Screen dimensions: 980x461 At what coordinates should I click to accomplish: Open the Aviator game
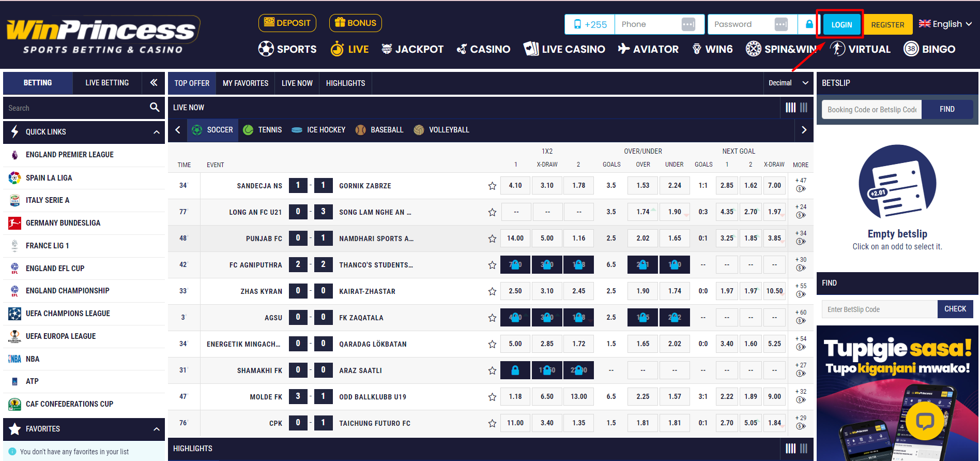tap(648, 49)
